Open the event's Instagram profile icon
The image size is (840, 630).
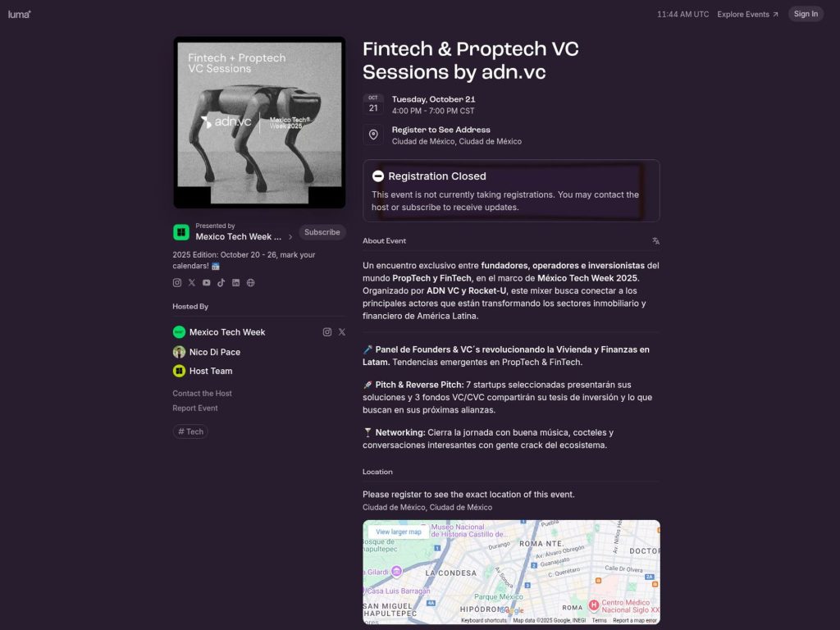(x=177, y=282)
